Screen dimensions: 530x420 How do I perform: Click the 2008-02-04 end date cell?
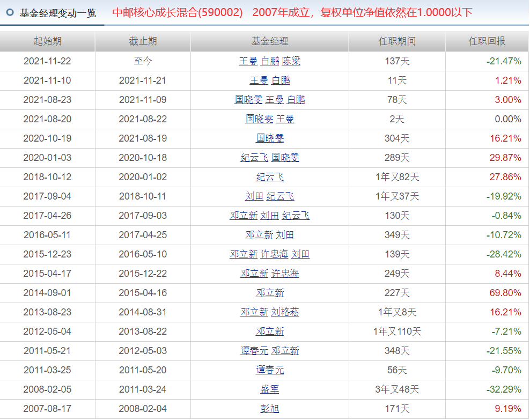143,409
